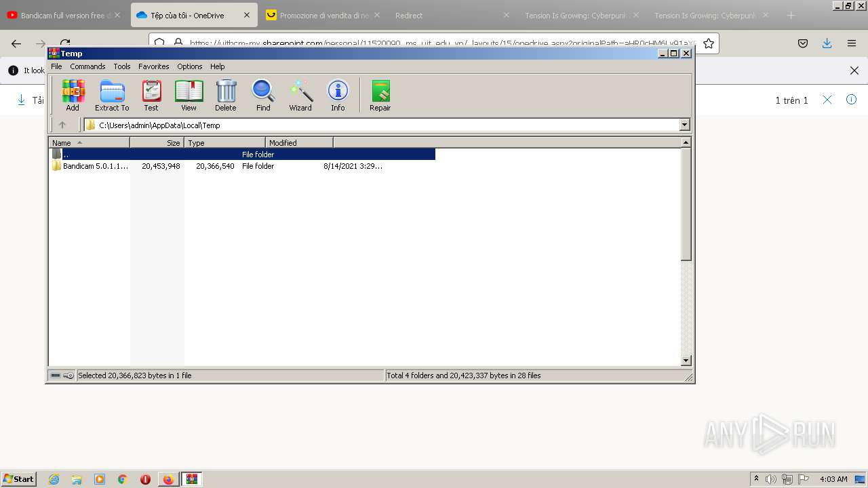868x488 pixels.
Task: Open the Help menu
Action: (218, 66)
